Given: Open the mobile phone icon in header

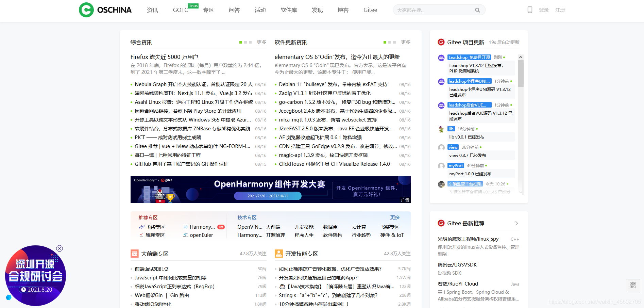Looking at the screenshot, I should click(530, 10).
